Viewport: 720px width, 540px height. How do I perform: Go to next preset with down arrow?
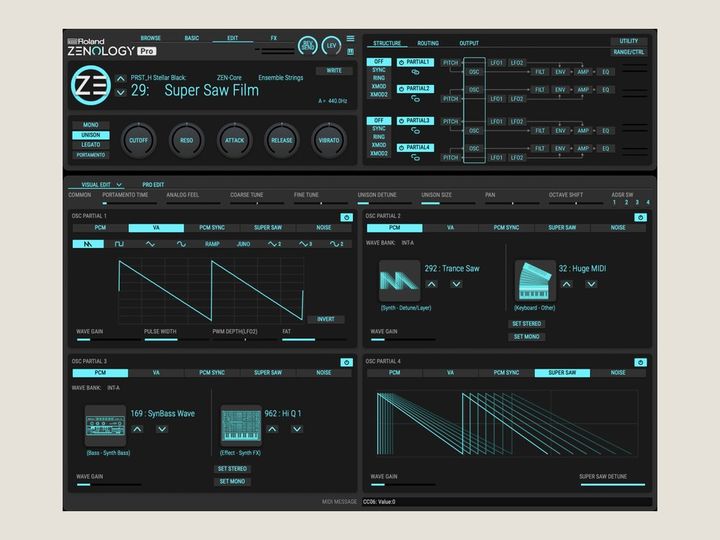(120, 92)
